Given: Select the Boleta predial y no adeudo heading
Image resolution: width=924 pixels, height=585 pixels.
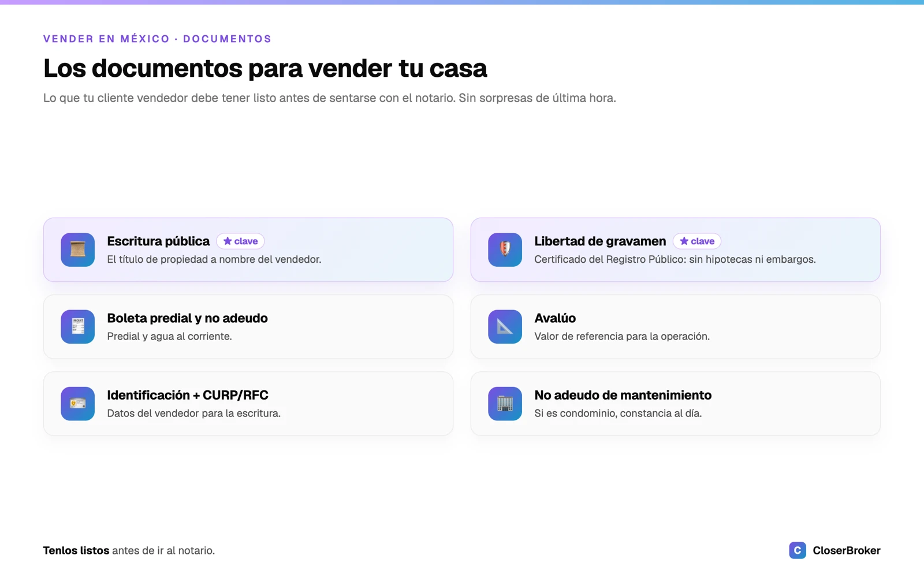Looking at the screenshot, I should (187, 318).
